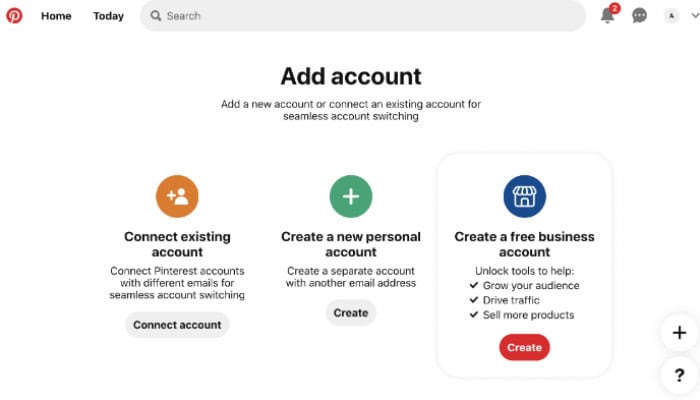Switch to the Today tab
The height and width of the screenshot is (400, 700).
point(108,16)
